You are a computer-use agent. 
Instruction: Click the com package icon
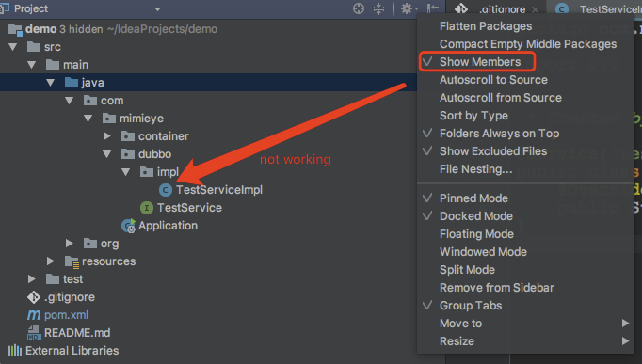90,101
